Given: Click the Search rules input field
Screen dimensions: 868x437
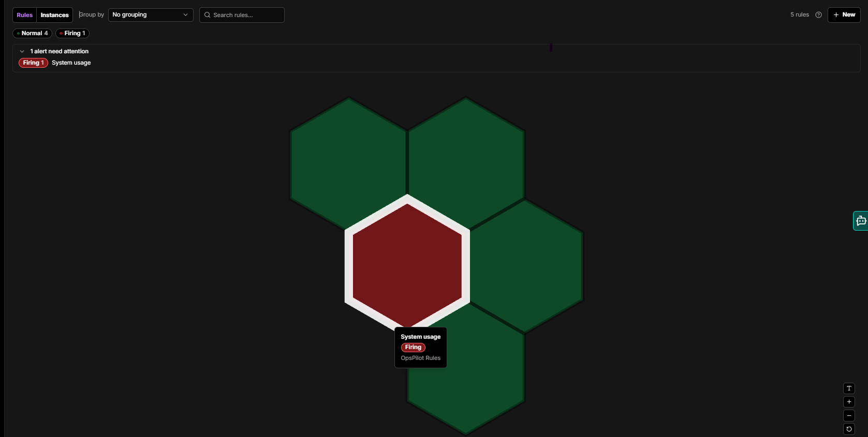Looking at the screenshot, I should pyautogui.click(x=242, y=15).
